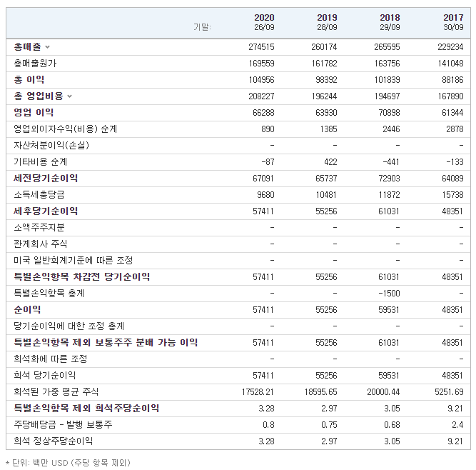476x470 pixels.
Task: Click the 세후당기순이익 row label
Action: [46, 211]
